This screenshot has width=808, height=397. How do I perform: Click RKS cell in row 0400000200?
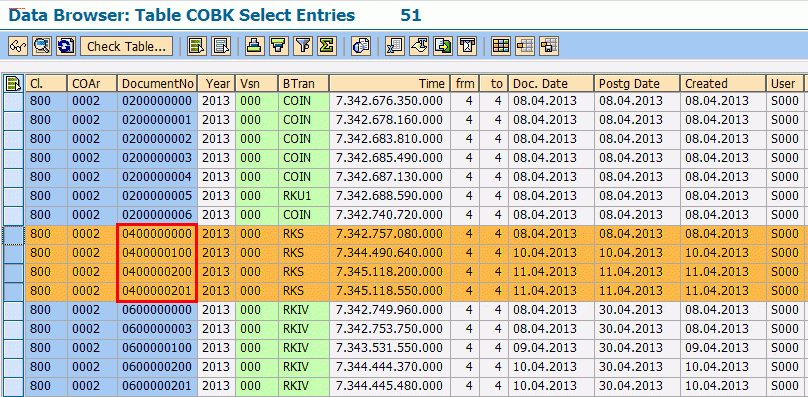(x=304, y=272)
